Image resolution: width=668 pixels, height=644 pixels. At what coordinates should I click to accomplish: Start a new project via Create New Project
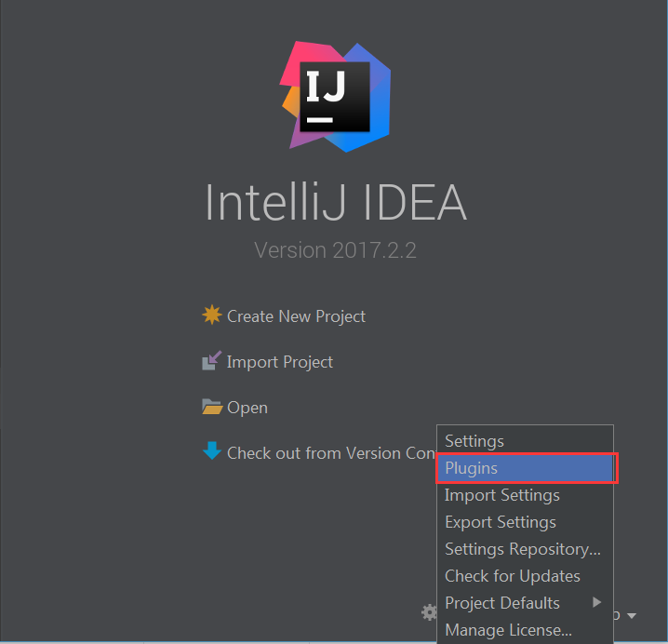coord(296,316)
